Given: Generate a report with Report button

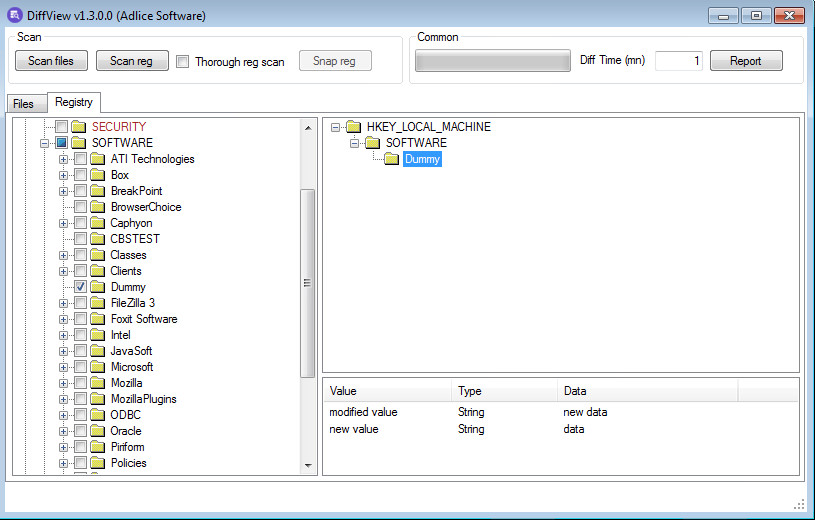Looking at the screenshot, I should (746, 61).
